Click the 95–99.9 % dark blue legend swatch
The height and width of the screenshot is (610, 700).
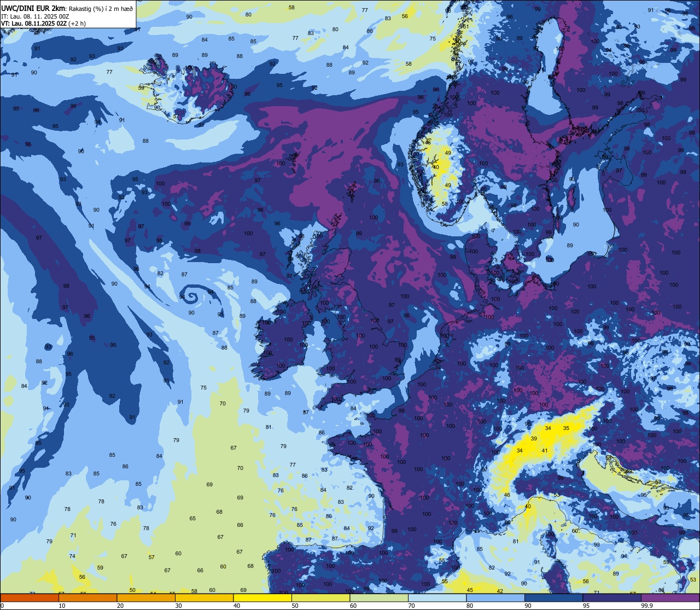pos(611,597)
